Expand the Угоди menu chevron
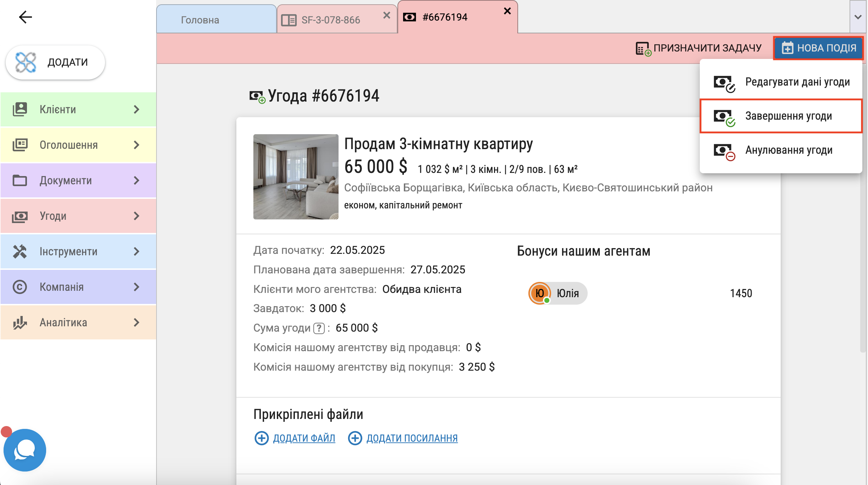868x485 pixels. click(137, 216)
